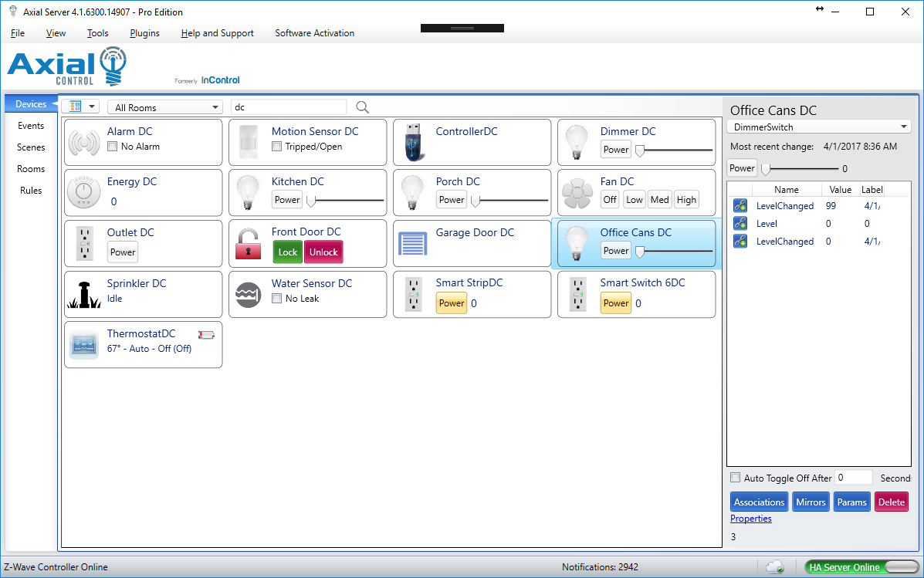Click the Fan DC fan icon
Screen dimensions: 924x578
click(x=577, y=193)
